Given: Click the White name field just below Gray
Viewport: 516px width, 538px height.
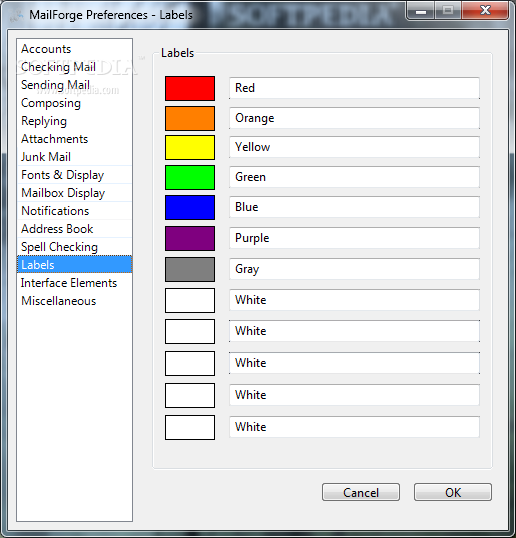Looking at the screenshot, I should pyautogui.click(x=354, y=300).
